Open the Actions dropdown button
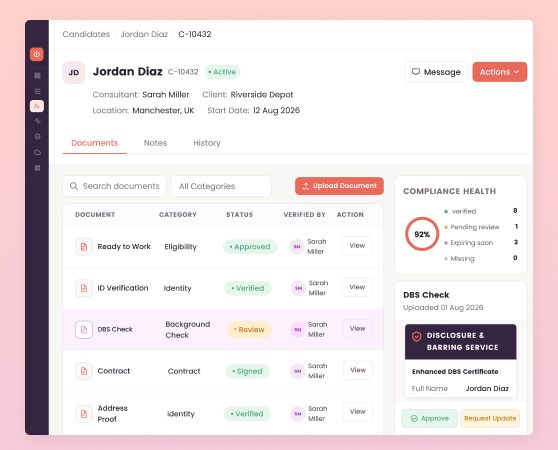This screenshot has height=450, width=558. point(499,72)
